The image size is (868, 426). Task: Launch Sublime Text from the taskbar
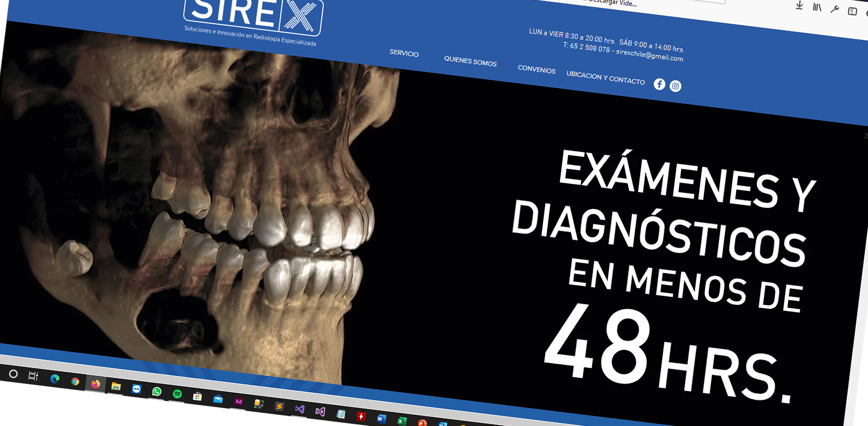279,406
